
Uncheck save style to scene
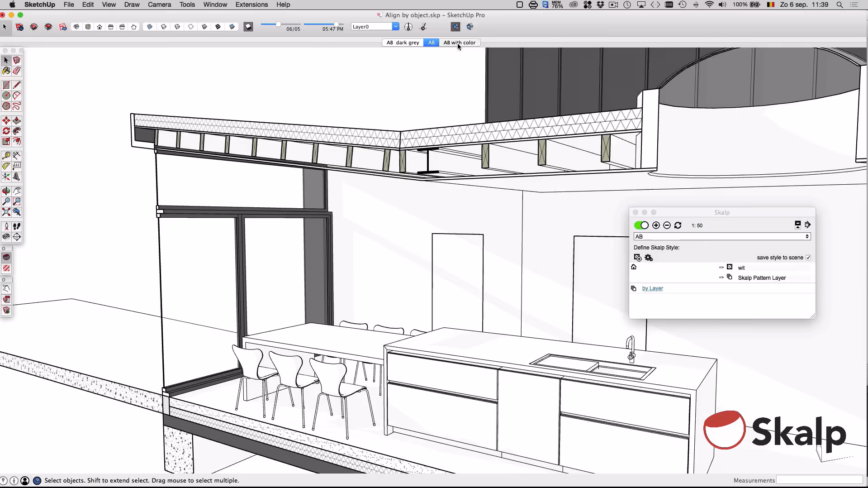point(808,258)
